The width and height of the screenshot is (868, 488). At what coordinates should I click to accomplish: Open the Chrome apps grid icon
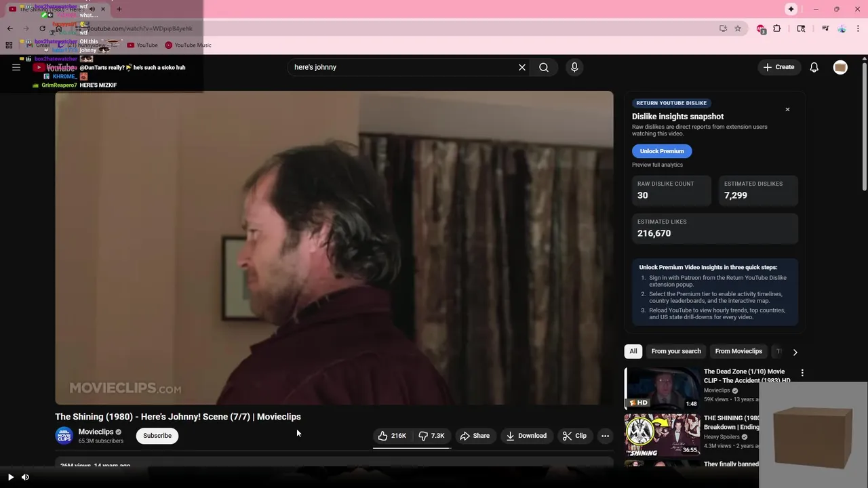9,45
